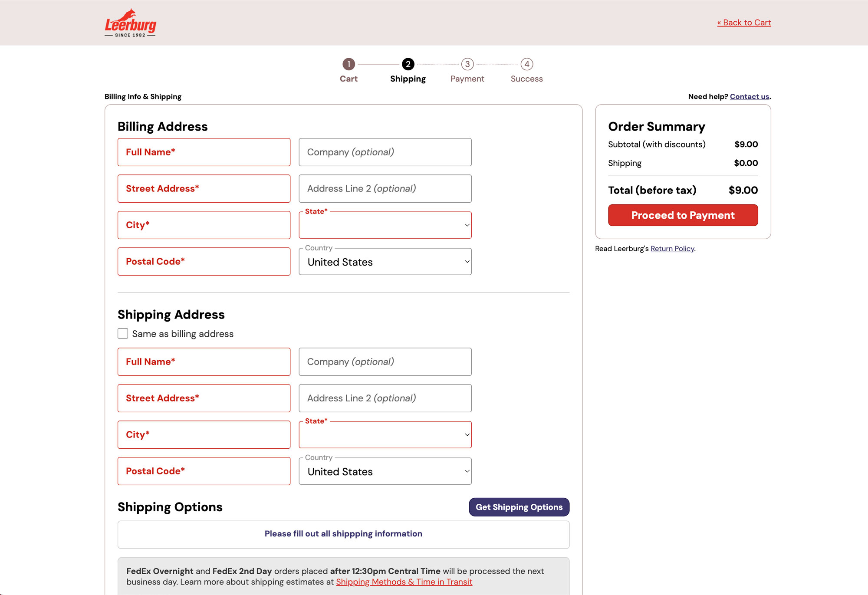868x595 pixels.
Task: Click shipping Postal Code field
Action: pos(204,471)
